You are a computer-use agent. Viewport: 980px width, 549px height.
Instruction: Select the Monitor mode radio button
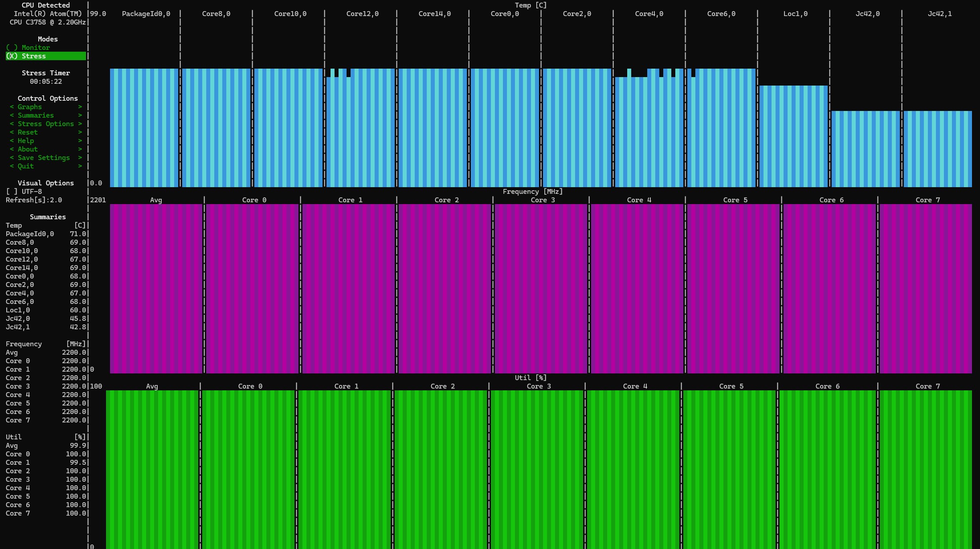click(28, 48)
